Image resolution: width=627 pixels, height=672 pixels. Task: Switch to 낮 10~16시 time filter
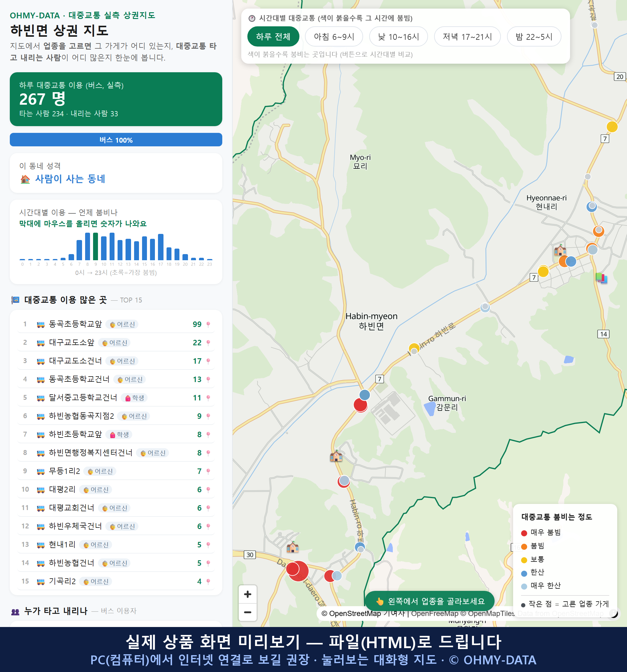[x=398, y=36]
